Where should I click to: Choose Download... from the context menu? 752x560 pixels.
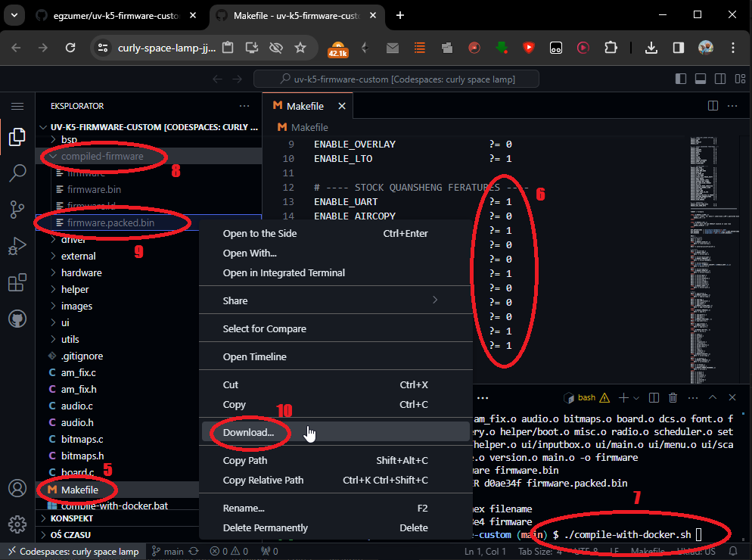point(248,432)
